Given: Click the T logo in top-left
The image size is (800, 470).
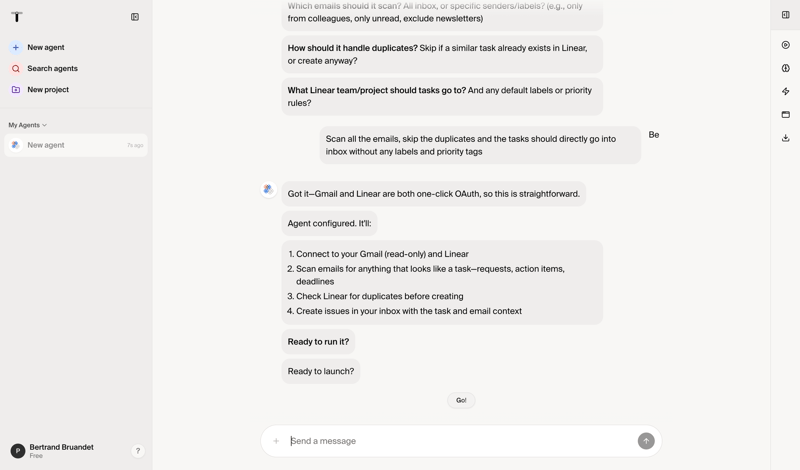Looking at the screenshot, I should pos(17,17).
